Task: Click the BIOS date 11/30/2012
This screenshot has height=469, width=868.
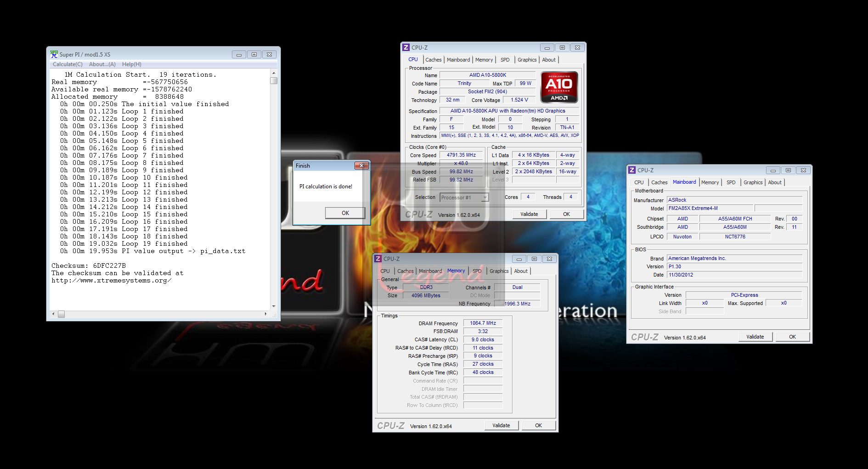Action: pyautogui.click(x=734, y=275)
